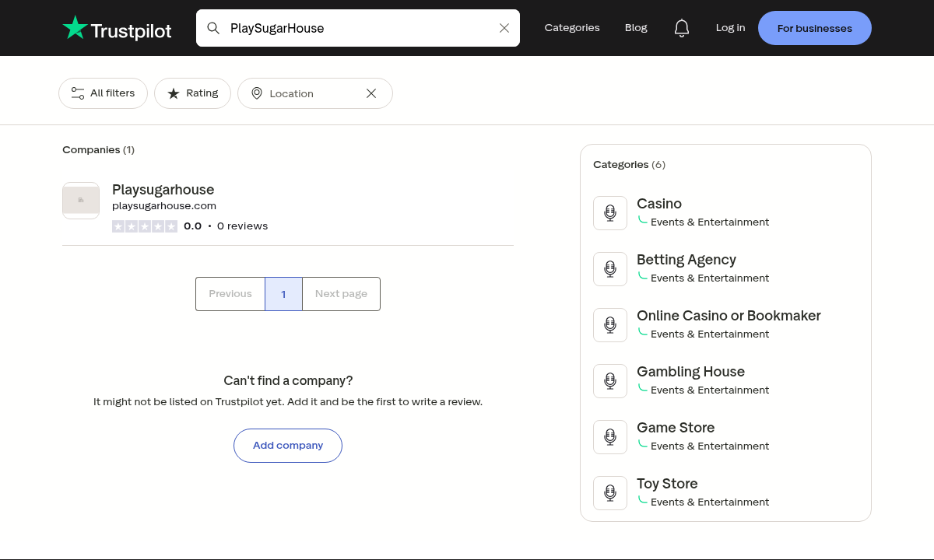934x560 pixels.
Task: Click the Categories (6) heading
Action: click(x=629, y=164)
